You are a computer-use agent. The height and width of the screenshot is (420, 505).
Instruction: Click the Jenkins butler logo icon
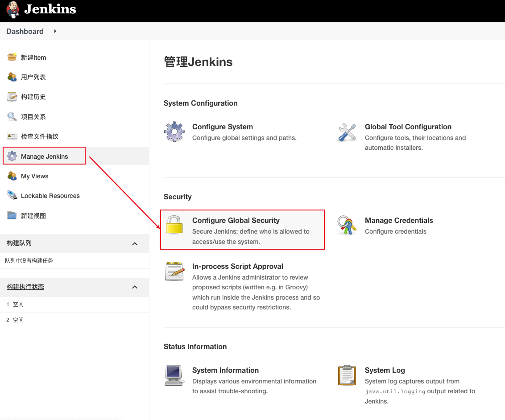[x=13, y=9]
